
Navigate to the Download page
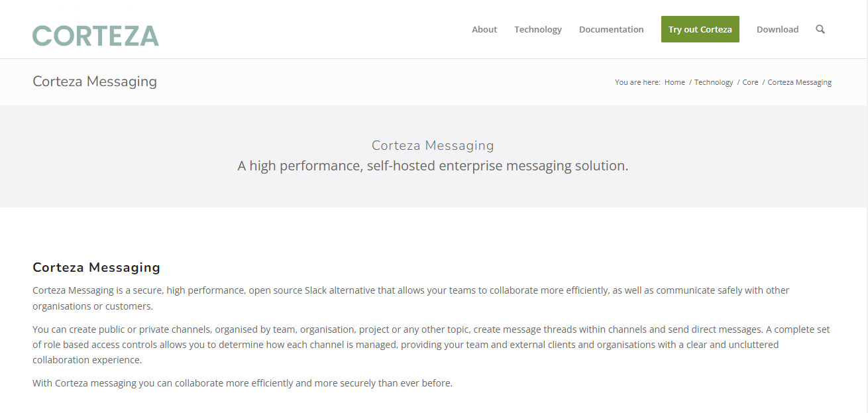(777, 29)
